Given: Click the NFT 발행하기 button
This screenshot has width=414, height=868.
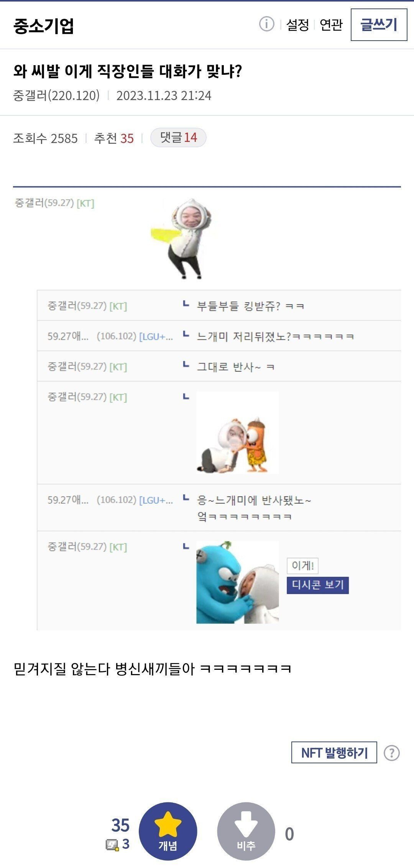Looking at the screenshot, I should tap(334, 753).
